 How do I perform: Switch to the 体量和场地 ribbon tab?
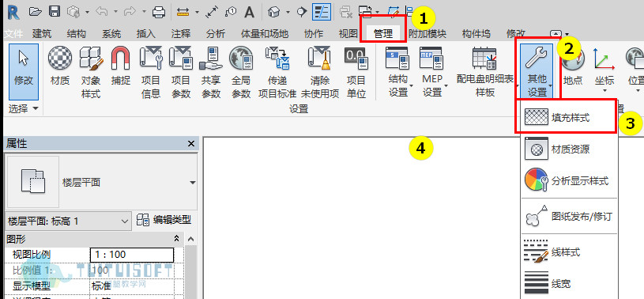265,34
